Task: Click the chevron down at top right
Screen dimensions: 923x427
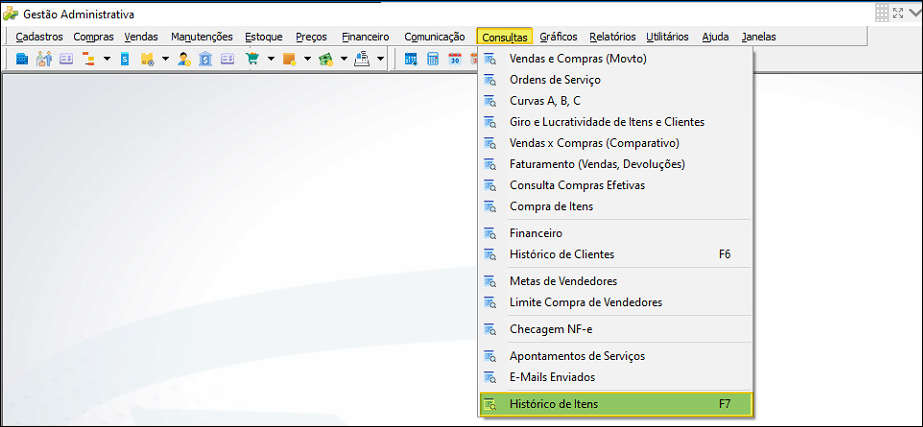Action: click(915, 12)
